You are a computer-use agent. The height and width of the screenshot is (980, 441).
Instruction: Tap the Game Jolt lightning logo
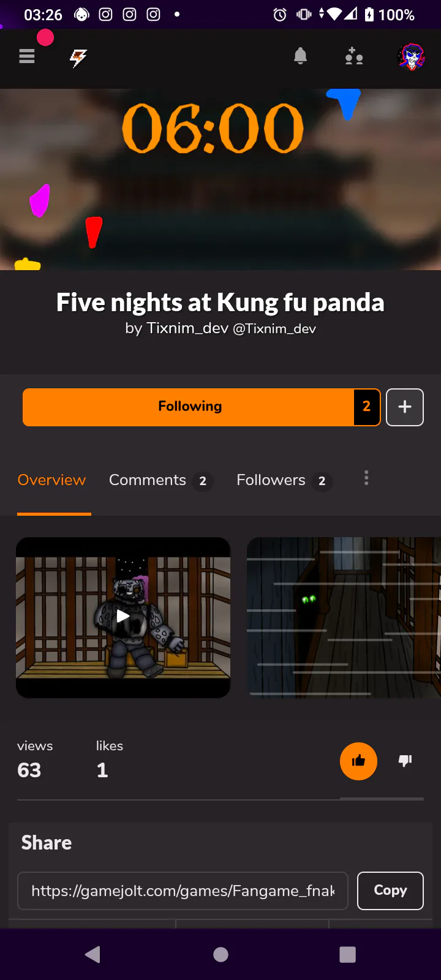(x=78, y=58)
